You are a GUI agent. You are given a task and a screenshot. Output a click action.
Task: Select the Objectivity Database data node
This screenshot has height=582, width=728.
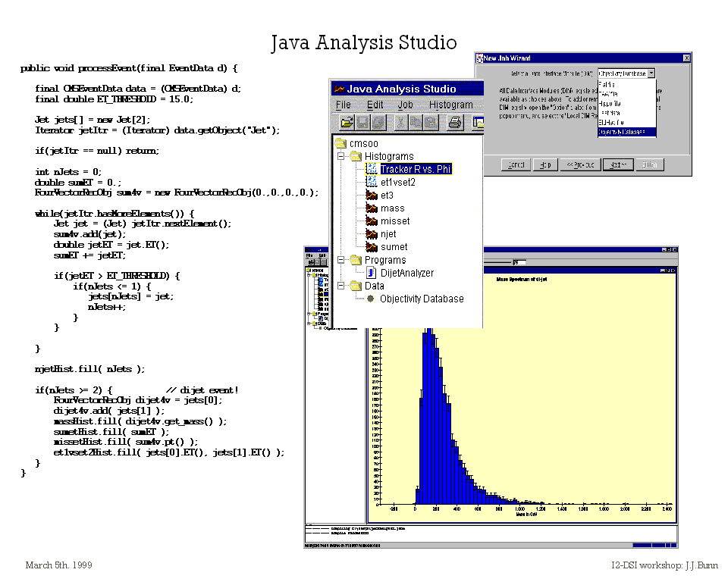click(421, 299)
